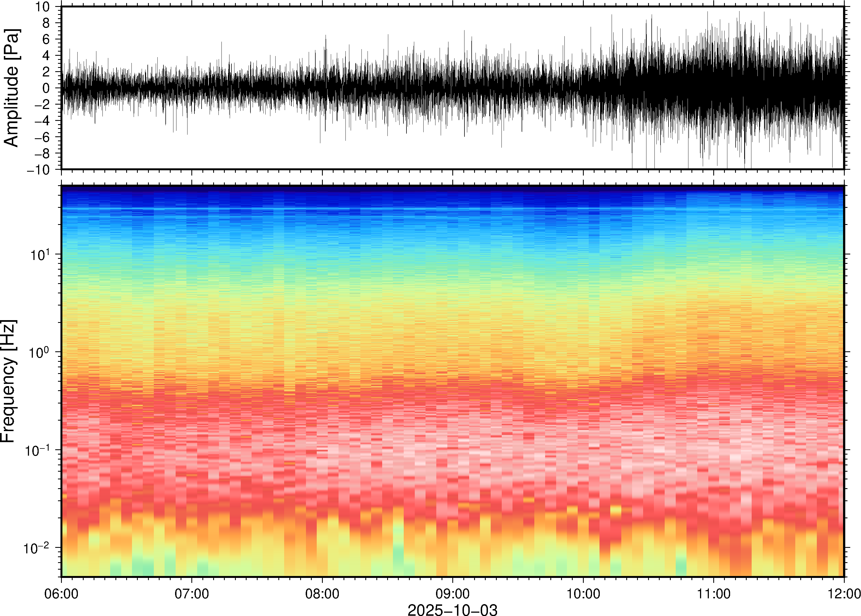Click the 11:00 time axis label
The image size is (861, 616).
tap(713, 594)
